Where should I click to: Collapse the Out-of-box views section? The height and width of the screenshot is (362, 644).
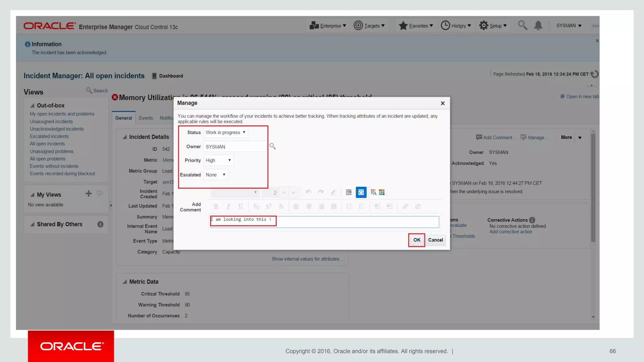click(x=32, y=106)
